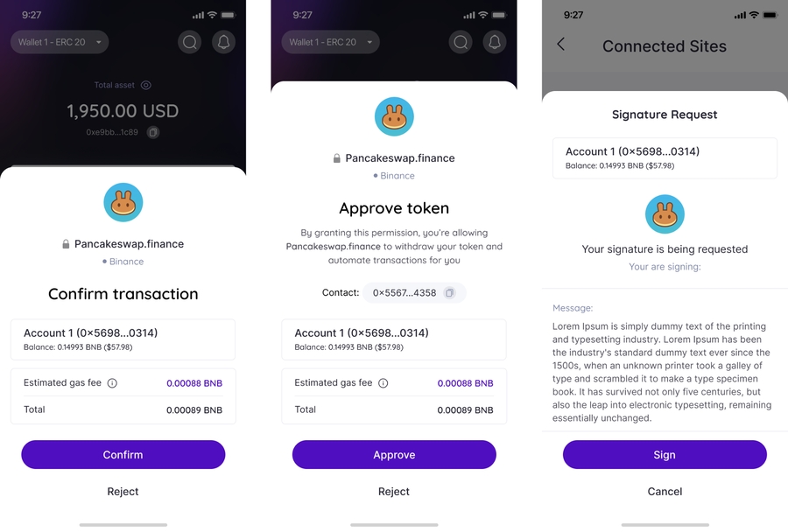Copy contract address 0x5567...4358

tap(449, 293)
